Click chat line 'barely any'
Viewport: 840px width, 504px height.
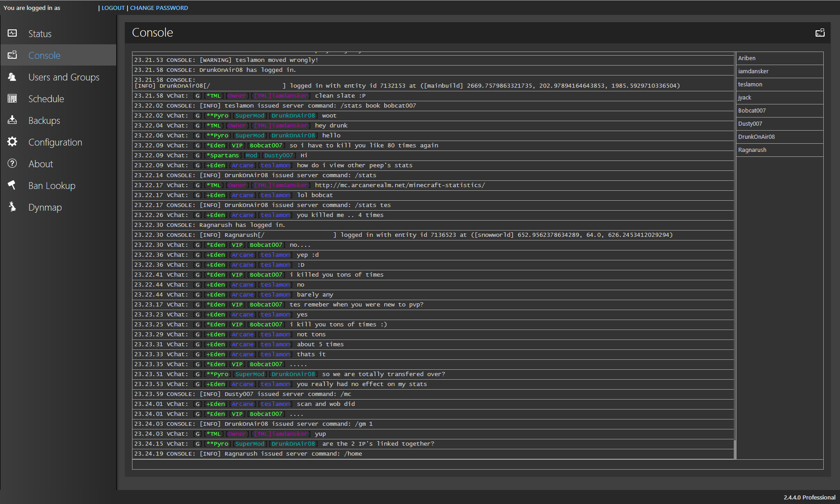(433, 295)
